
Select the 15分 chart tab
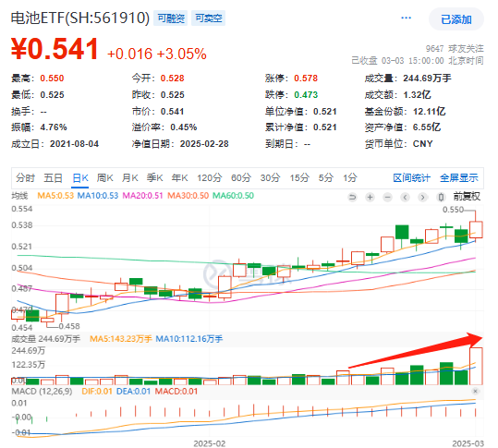coord(299,177)
